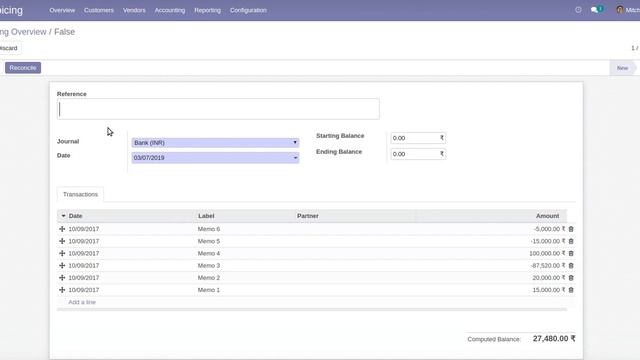The height and width of the screenshot is (360, 640).
Task: Click the drag handle for Memo 4 row
Action: [x=62, y=253]
